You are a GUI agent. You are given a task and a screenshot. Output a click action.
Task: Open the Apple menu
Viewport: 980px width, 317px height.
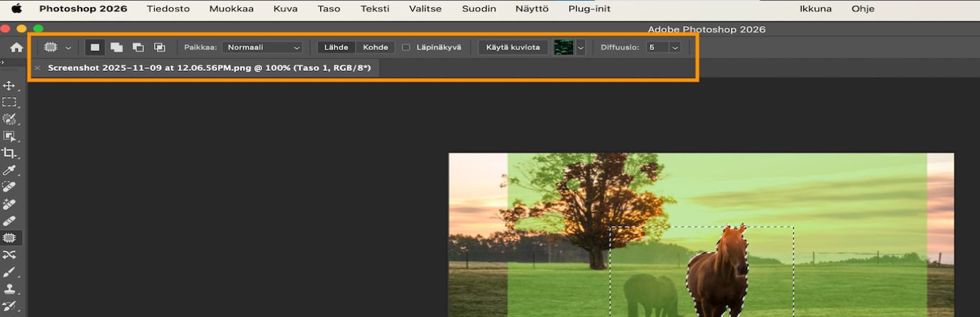16,9
